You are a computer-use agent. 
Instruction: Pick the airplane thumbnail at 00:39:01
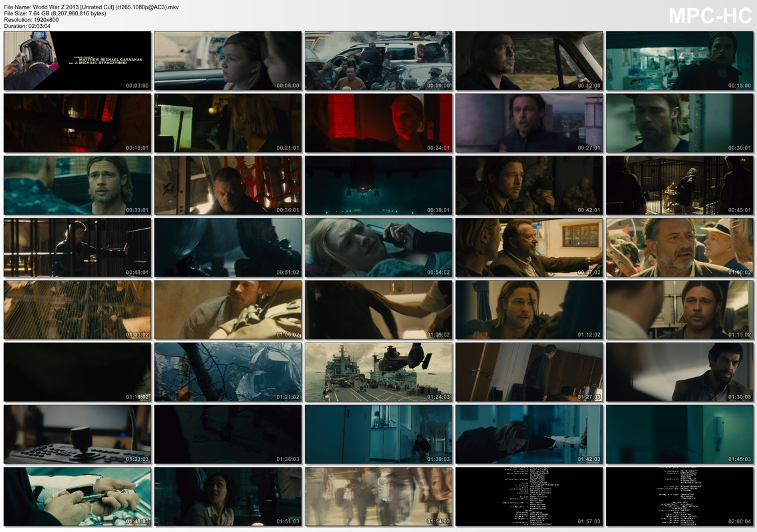point(378,186)
